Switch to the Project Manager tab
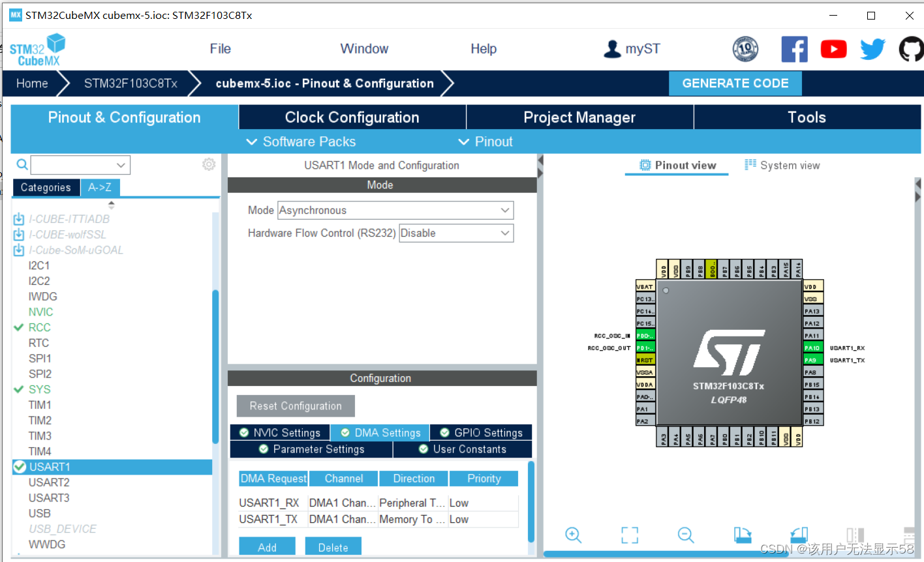Viewport: 924px width, 562px height. tap(579, 117)
